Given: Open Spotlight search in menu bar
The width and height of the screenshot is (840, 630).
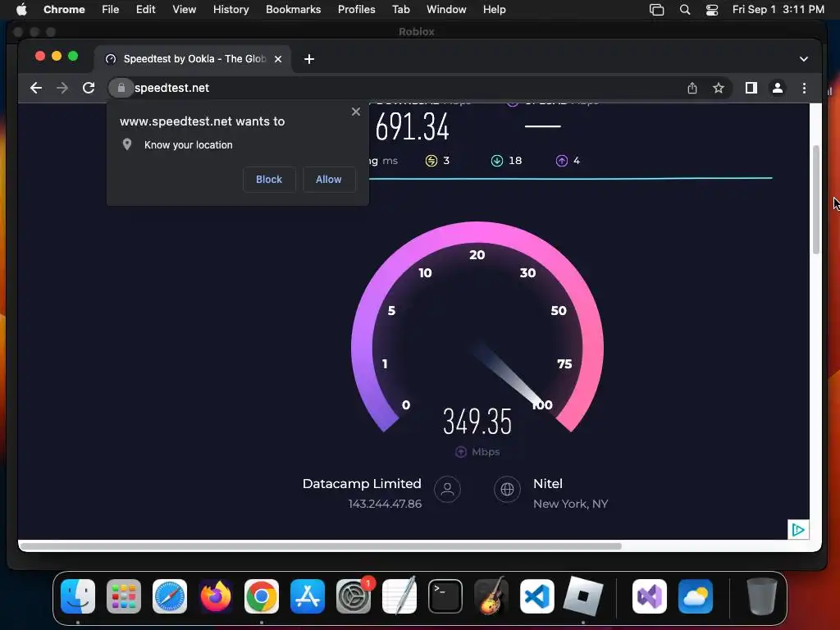Looking at the screenshot, I should click(x=685, y=9).
